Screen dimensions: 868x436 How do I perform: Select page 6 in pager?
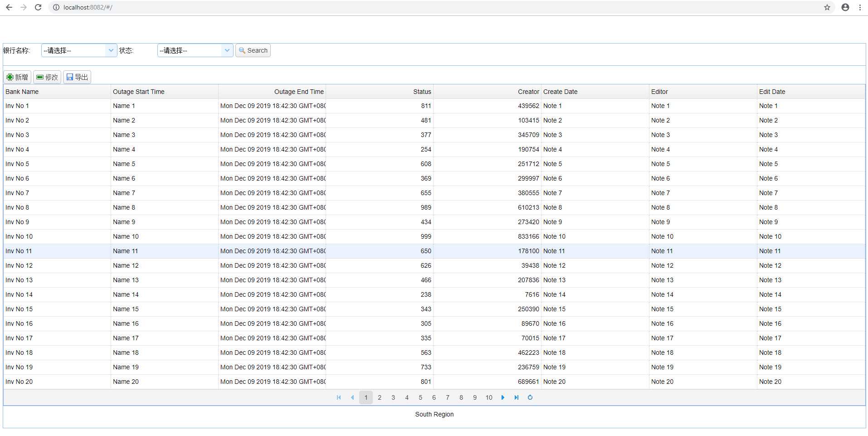pyautogui.click(x=434, y=397)
